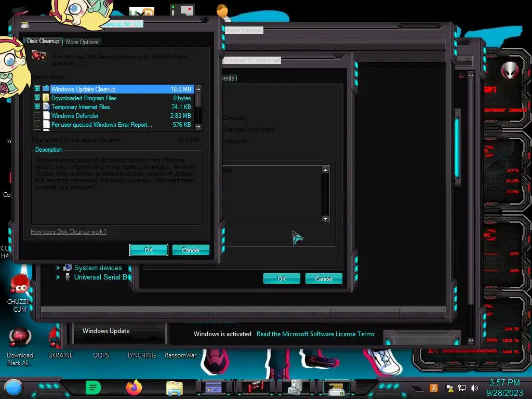Viewport: 532px width, 399px height.
Task: Open the network tray icon
Action: click(462, 388)
